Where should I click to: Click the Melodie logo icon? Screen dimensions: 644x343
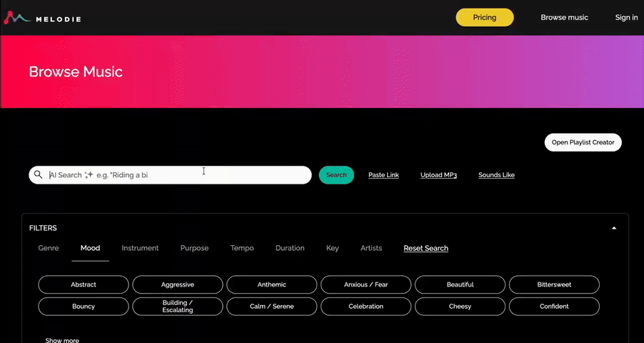[x=17, y=18]
